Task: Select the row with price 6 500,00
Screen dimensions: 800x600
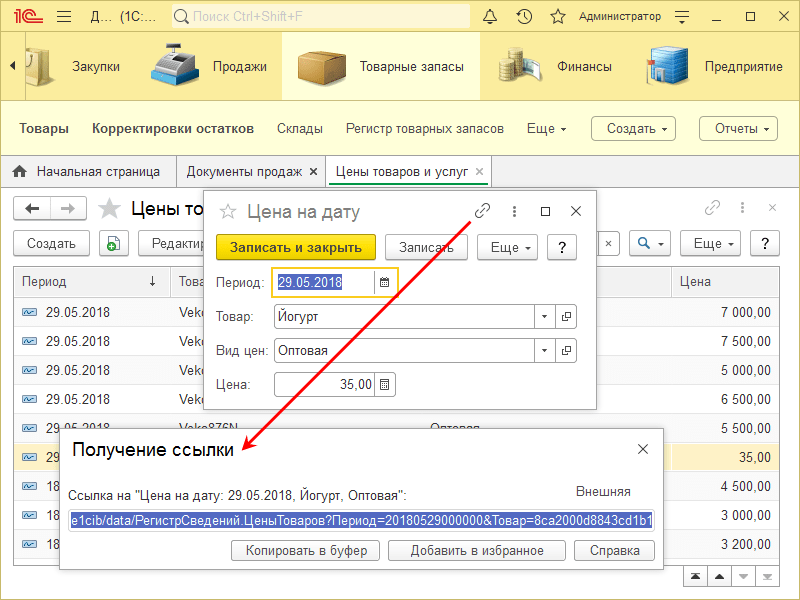Action: point(396,399)
